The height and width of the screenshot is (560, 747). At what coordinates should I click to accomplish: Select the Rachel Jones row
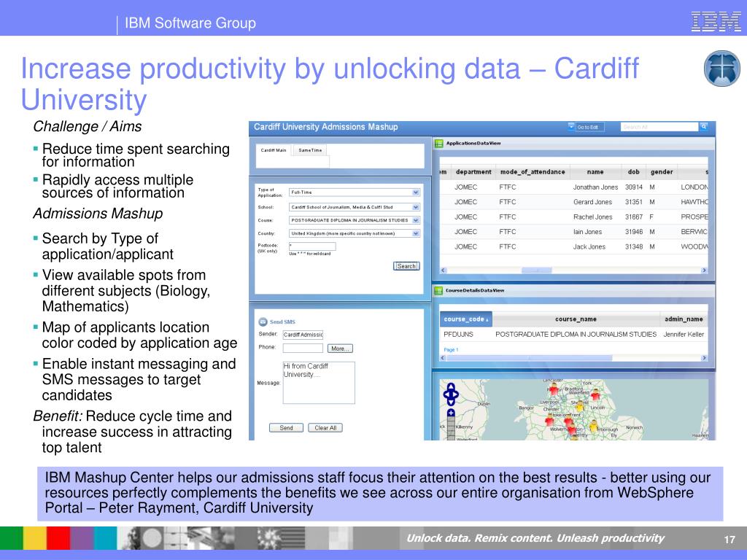tap(573, 217)
